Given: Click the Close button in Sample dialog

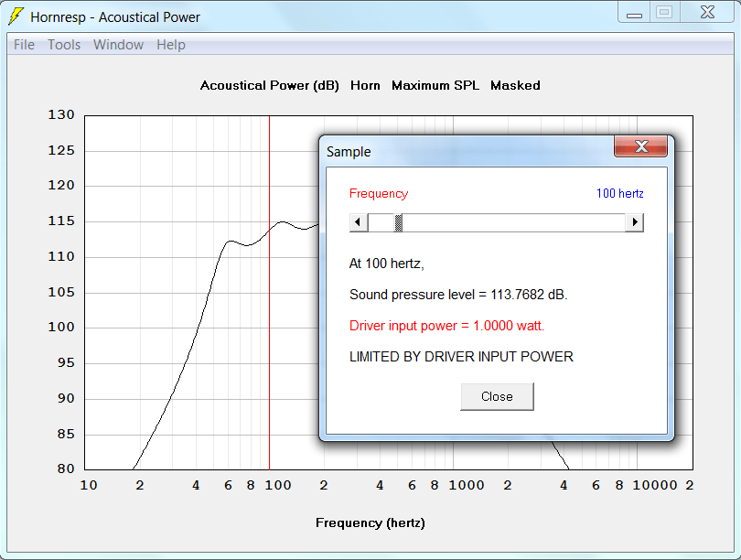Looking at the screenshot, I should (497, 396).
